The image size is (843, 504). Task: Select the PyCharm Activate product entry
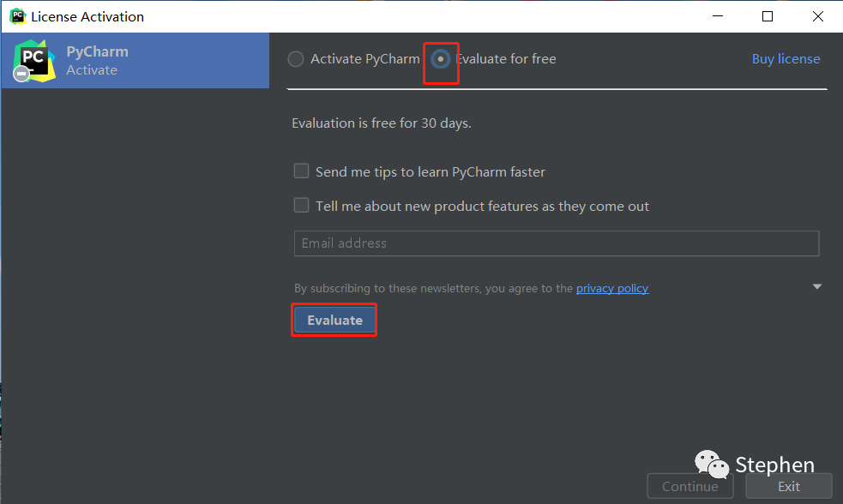pyautogui.click(x=135, y=61)
